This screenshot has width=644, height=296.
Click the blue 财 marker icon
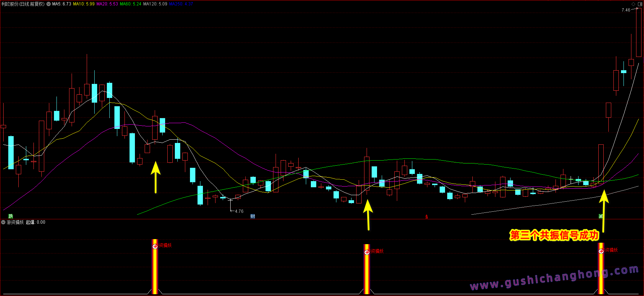pos(253,216)
